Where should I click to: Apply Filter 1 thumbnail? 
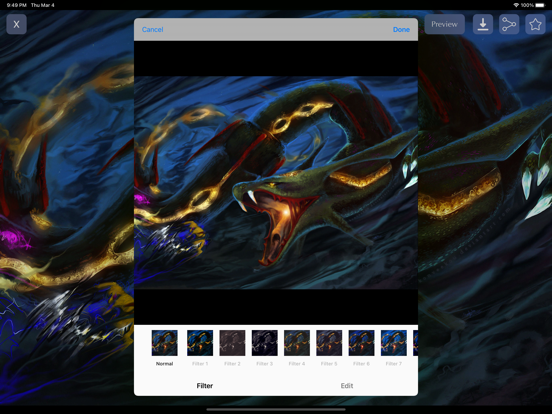[x=200, y=343]
